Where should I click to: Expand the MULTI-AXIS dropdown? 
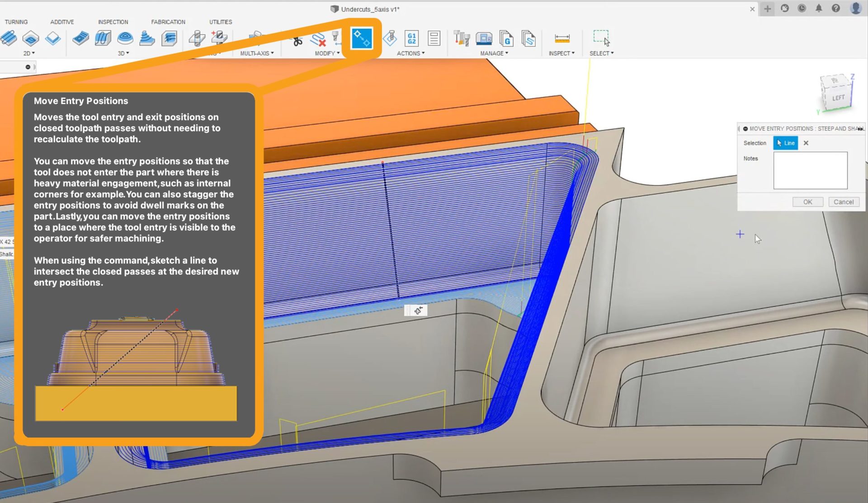(x=257, y=53)
